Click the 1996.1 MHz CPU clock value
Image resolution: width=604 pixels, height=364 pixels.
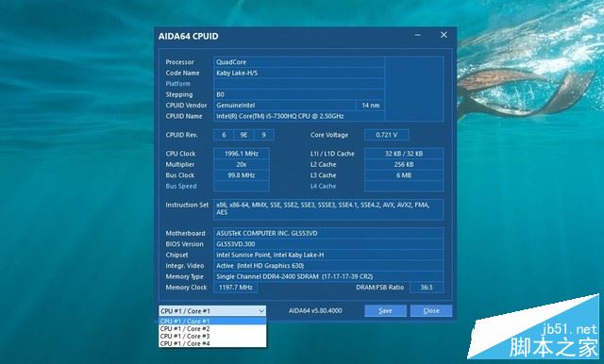pyautogui.click(x=242, y=154)
